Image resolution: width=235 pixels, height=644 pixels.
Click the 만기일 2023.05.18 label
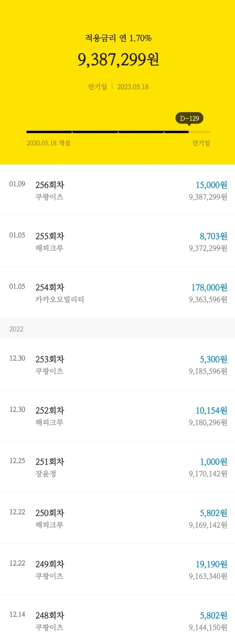(x=118, y=87)
